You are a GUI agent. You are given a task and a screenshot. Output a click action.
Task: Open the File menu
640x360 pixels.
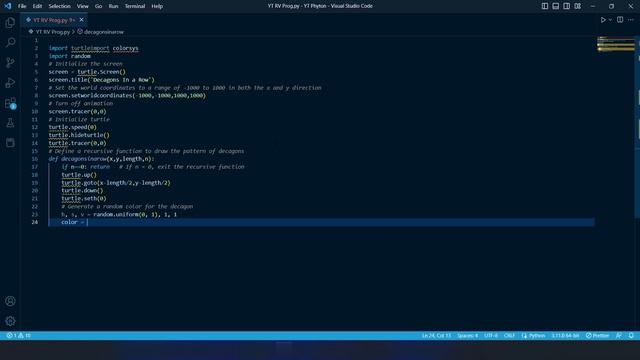pyautogui.click(x=22, y=6)
